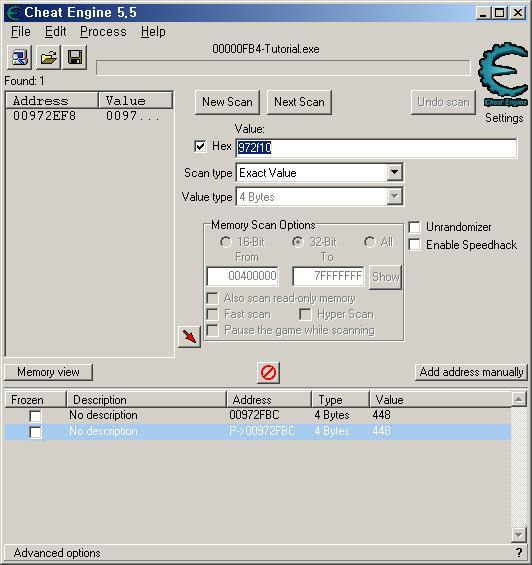Viewport: 532px width, 565px height.
Task: Open the Help menu
Action: point(153,32)
